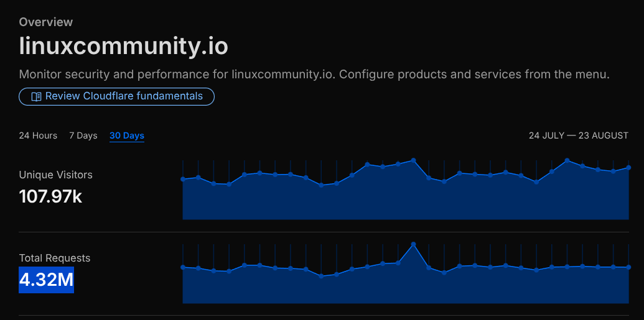Switch to the 24 Hours range
This screenshot has width=644, height=320.
pos(38,135)
